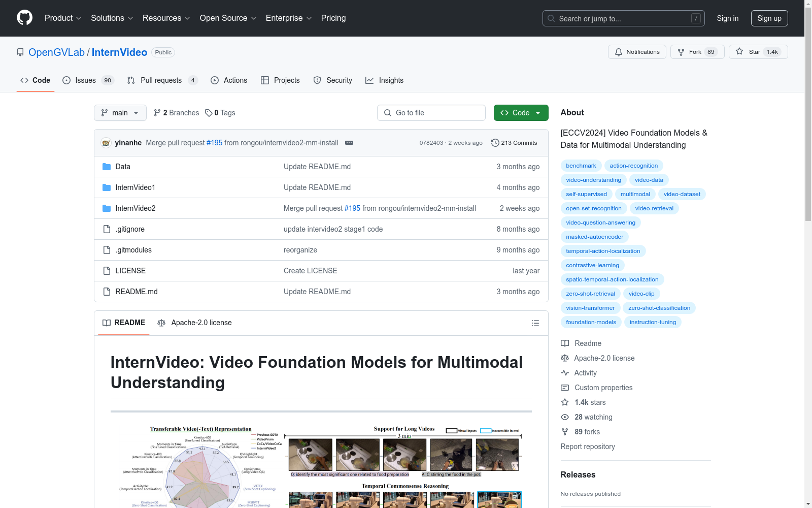Expand the Enterprise menu
This screenshot has width=812, height=508.
point(289,18)
